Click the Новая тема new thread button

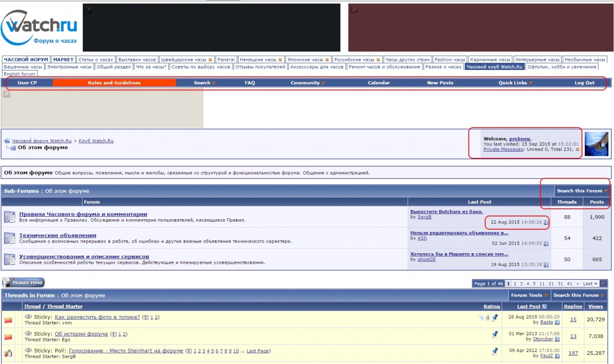pyautogui.click(x=24, y=282)
